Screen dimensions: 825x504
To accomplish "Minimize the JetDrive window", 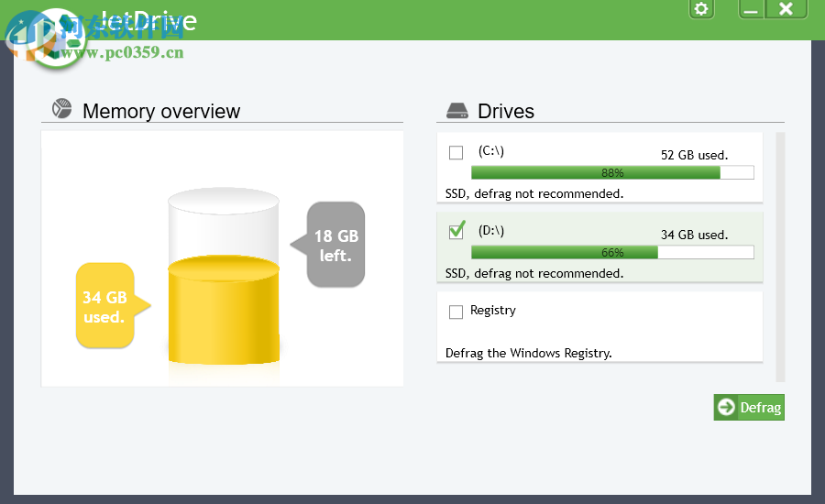I will (752, 9).
